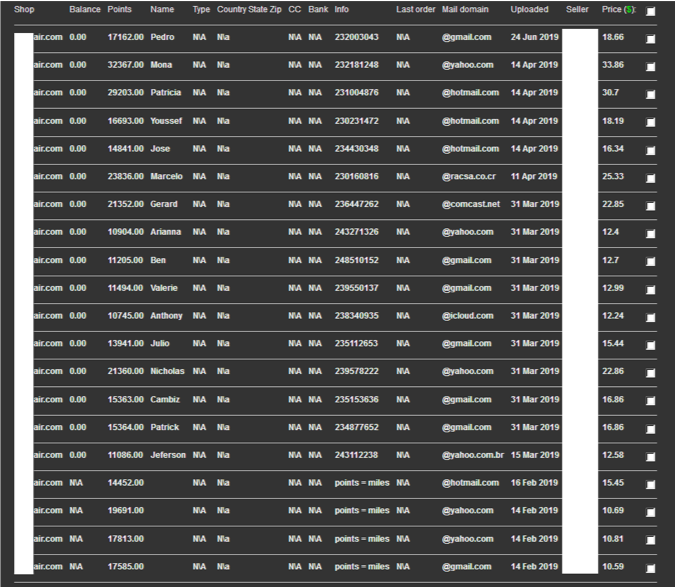Tick checkbox on the Arianna row
Viewport: 675px width, 587px height.
click(x=651, y=234)
